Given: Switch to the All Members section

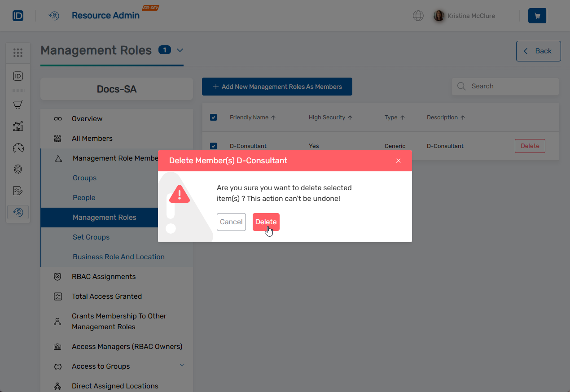Looking at the screenshot, I should click(92, 138).
